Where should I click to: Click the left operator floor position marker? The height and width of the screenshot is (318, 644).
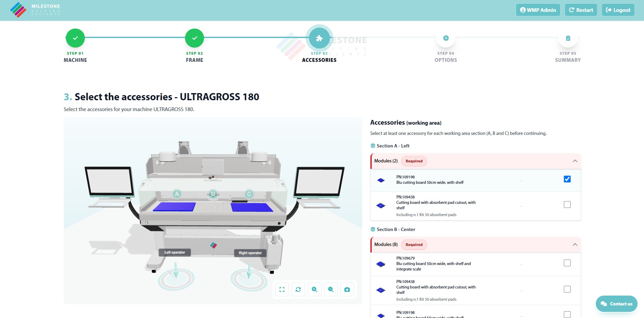click(176, 279)
